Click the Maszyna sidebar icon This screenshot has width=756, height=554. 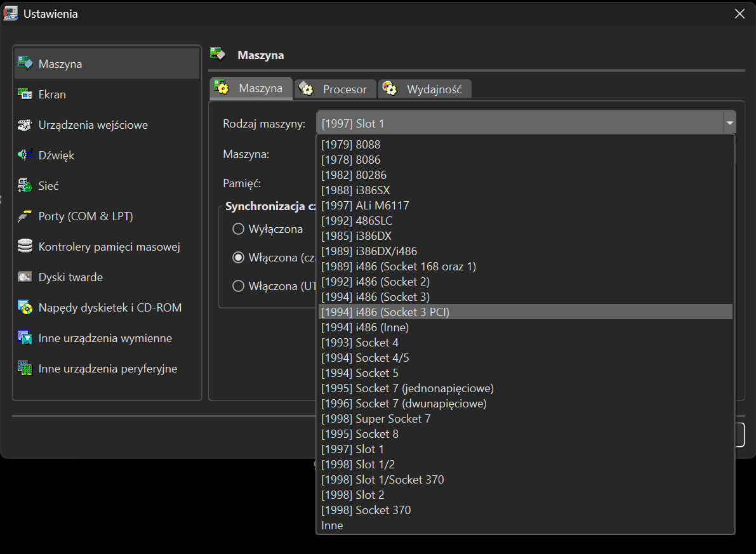25,63
